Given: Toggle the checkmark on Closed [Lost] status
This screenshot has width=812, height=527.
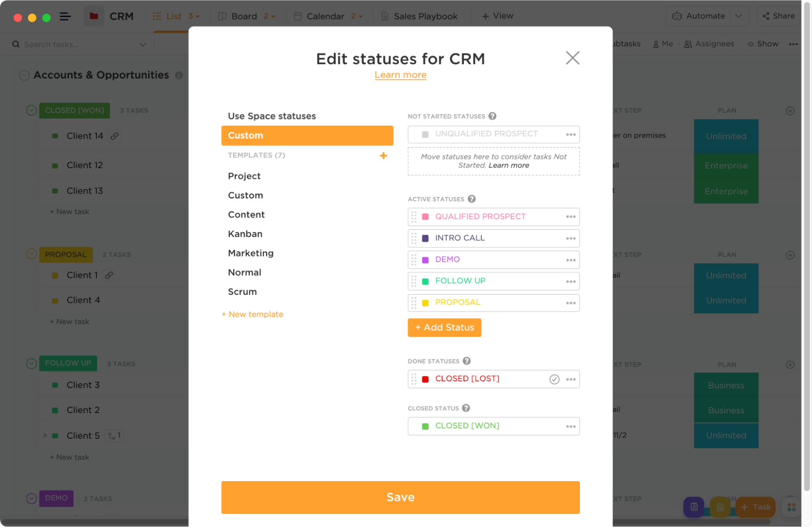Looking at the screenshot, I should [x=554, y=379].
